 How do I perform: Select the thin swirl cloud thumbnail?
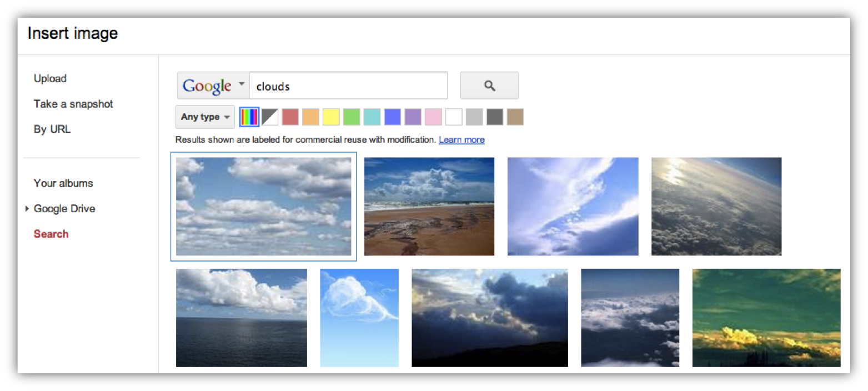[359, 318]
